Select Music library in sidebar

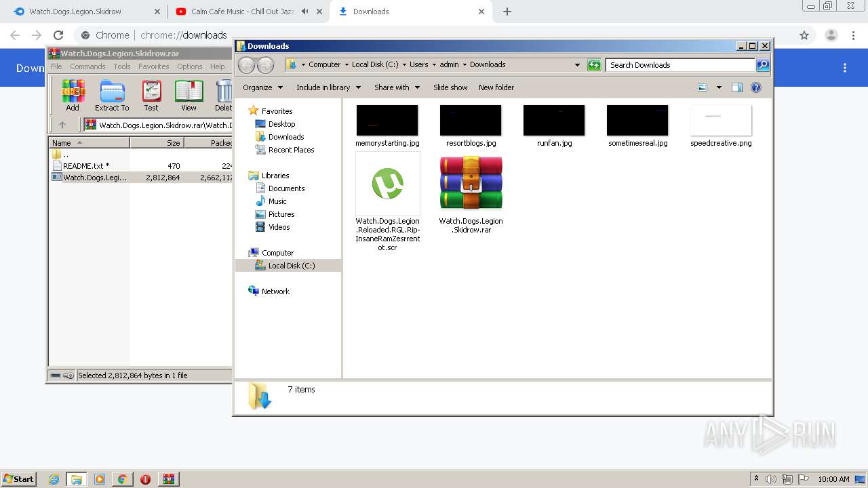277,201
